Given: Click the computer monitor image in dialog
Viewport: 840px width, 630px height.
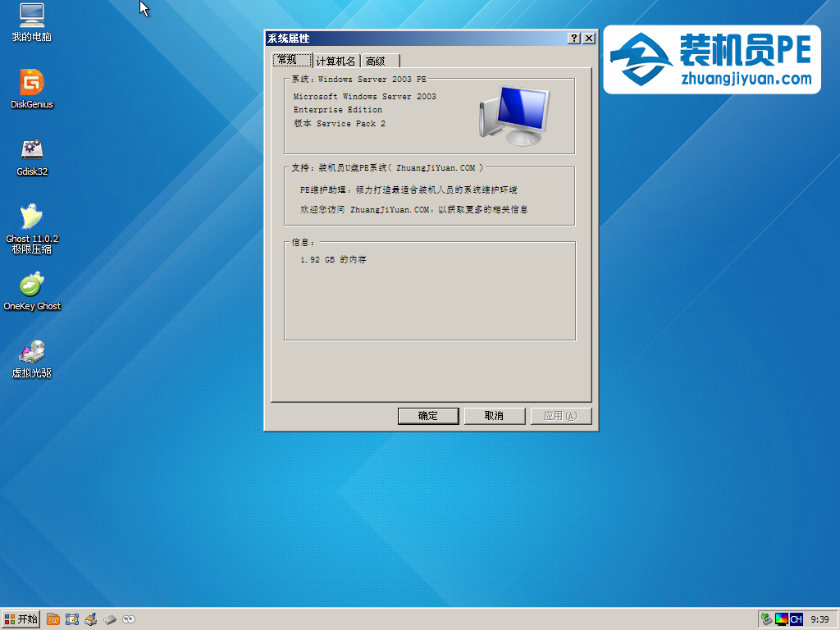Looking at the screenshot, I should click(515, 116).
